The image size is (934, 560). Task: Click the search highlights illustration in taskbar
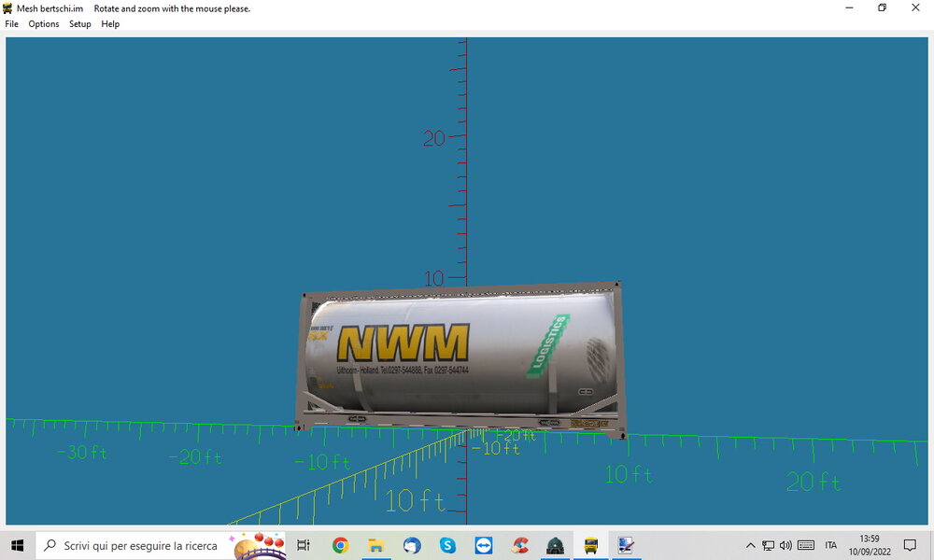coord(259,546)
